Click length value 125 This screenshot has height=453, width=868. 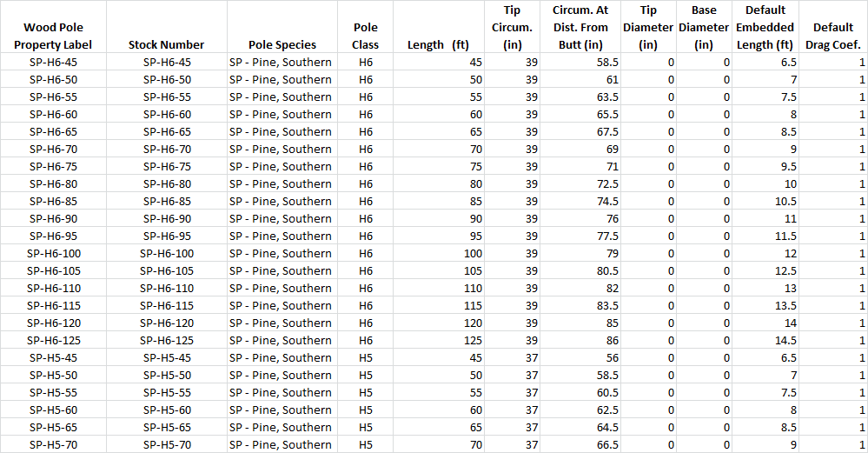tap(439, 341)
